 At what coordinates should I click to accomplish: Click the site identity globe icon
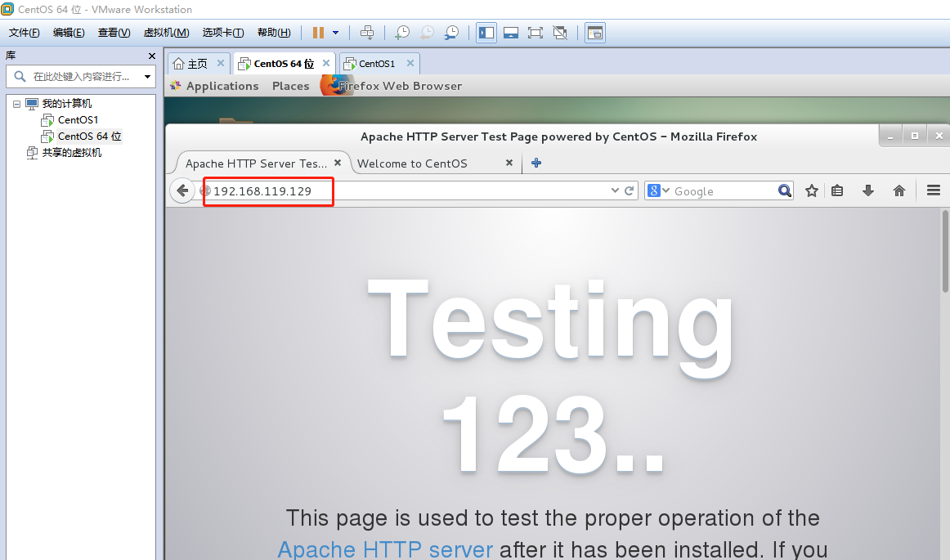[205, 191]
